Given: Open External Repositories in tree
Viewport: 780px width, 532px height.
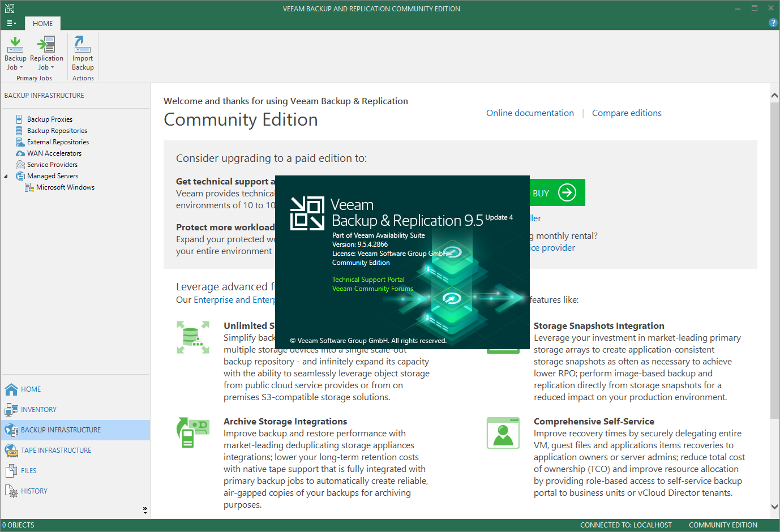Looking at the screenshot, I should [x=58, y=142].
